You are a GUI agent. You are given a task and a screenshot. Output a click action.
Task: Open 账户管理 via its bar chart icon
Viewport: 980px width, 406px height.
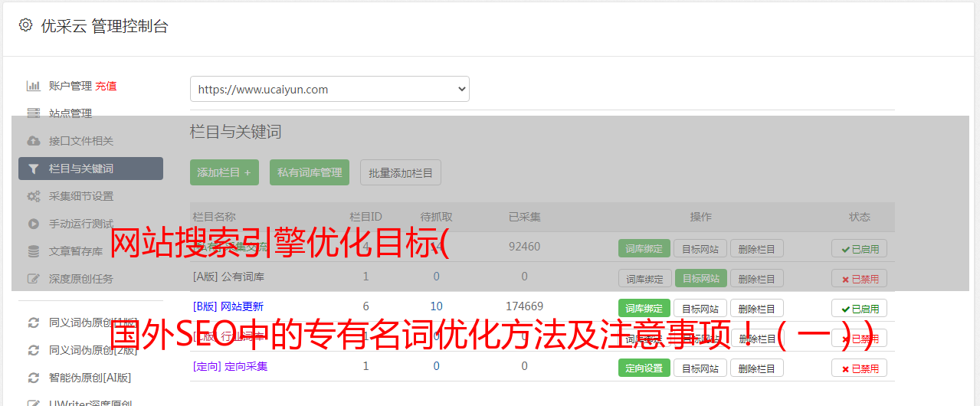pos(33,86)
